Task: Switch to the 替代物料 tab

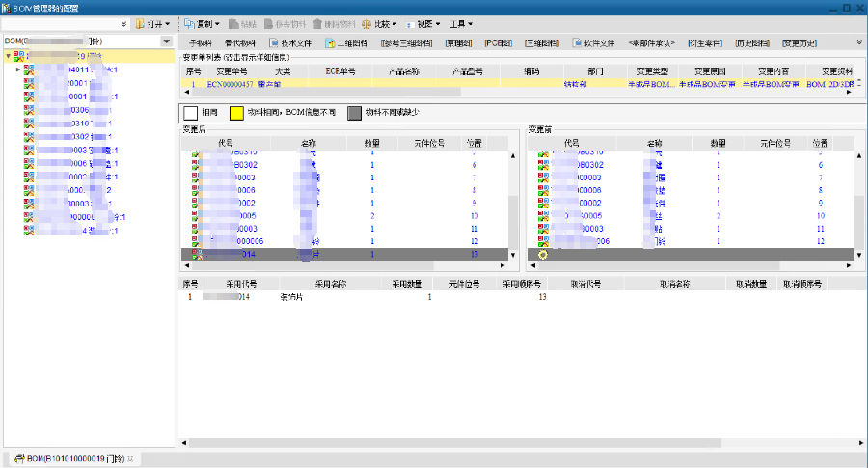Action: tap(240, 42)
